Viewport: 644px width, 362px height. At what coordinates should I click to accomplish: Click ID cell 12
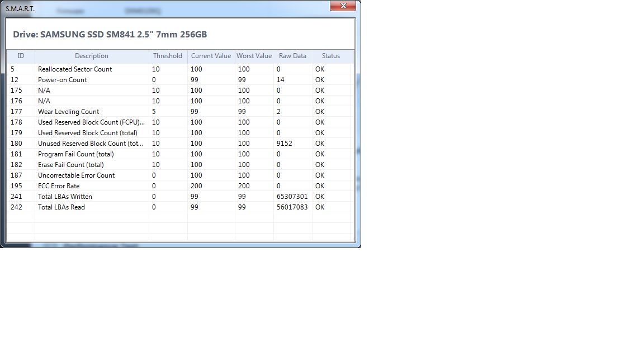[15, 80]
